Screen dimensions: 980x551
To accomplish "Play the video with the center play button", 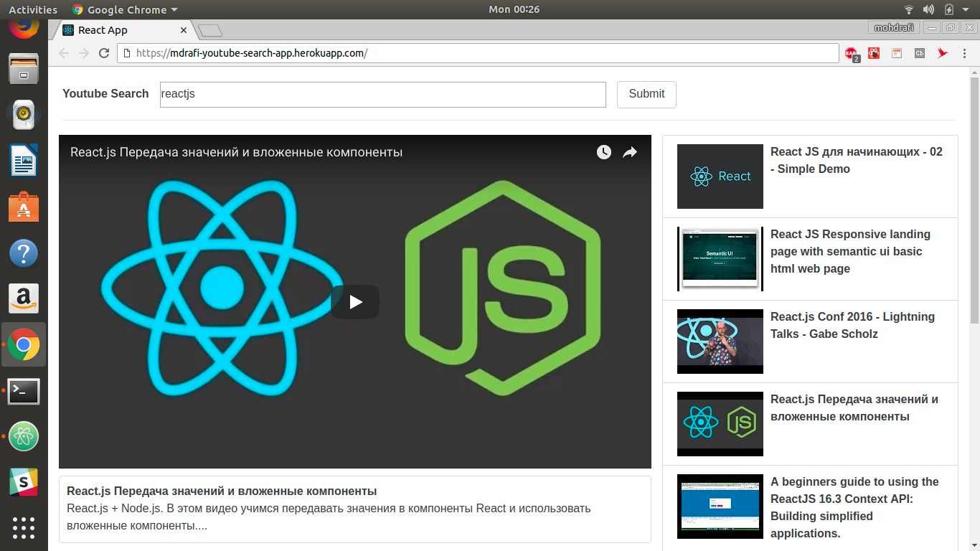I will pyautogui.click(x=355, y=302).
